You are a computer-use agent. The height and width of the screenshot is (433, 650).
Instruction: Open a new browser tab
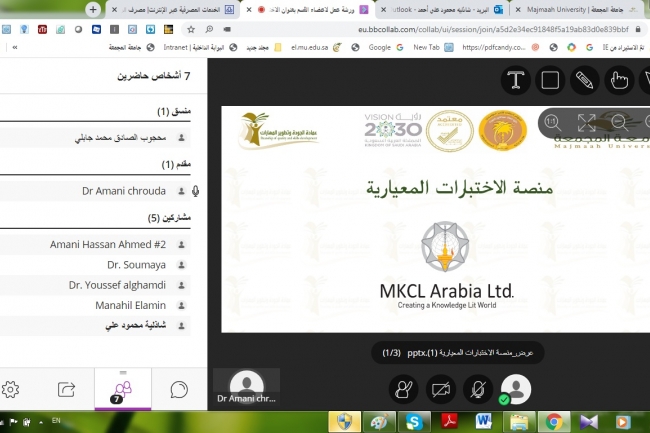93,10
